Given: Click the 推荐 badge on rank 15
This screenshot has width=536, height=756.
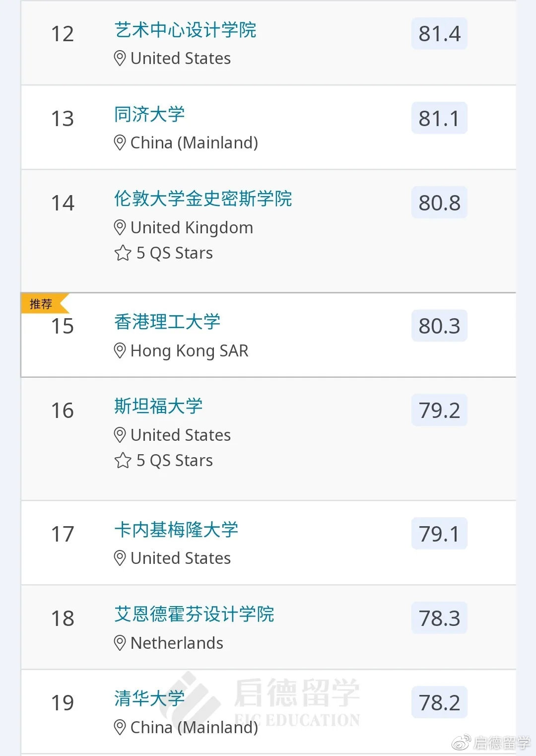Looking at the screenshot, I should pyautogui.click(x=41, y=304).
